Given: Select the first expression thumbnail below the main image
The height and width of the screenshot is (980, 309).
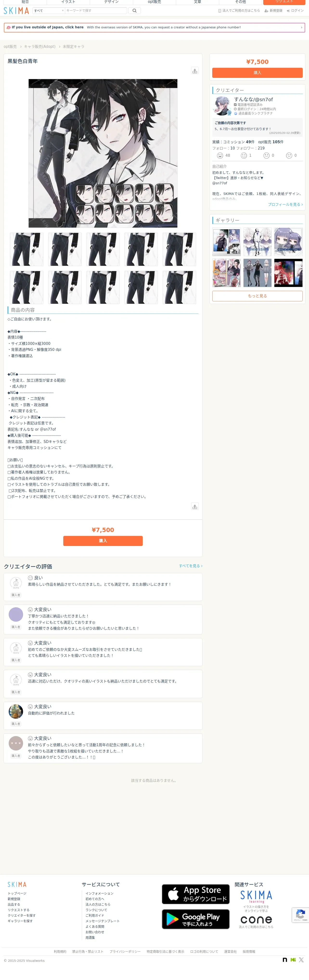Looking at the screenshot, I should click(x=27, y=249).
